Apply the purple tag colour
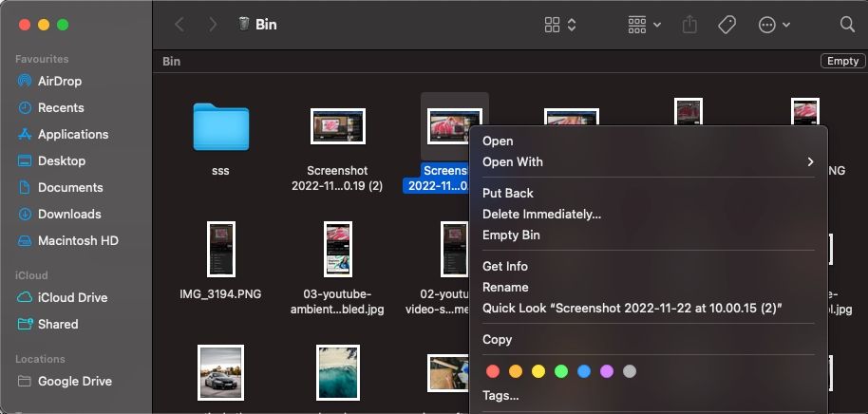The height and width of the screenshot is (414, 868). coord(607,371)
